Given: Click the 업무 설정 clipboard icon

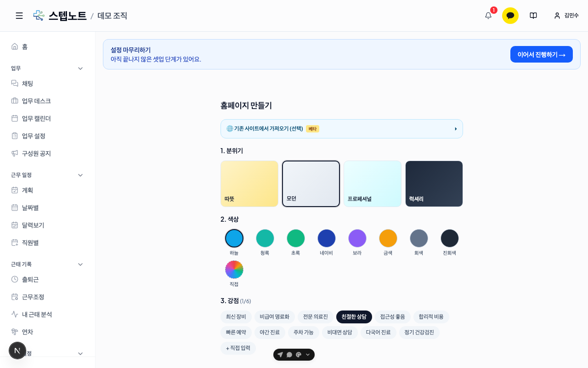Looking at the screenshot, I should coord(15,136).
